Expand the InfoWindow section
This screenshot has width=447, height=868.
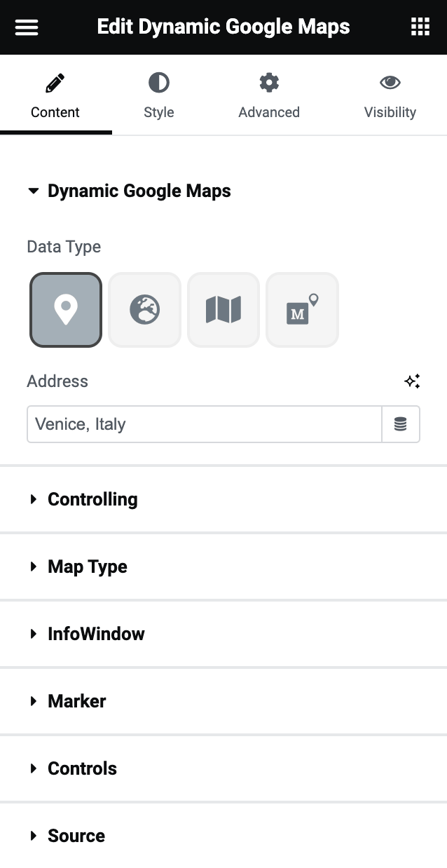point(95,634)
